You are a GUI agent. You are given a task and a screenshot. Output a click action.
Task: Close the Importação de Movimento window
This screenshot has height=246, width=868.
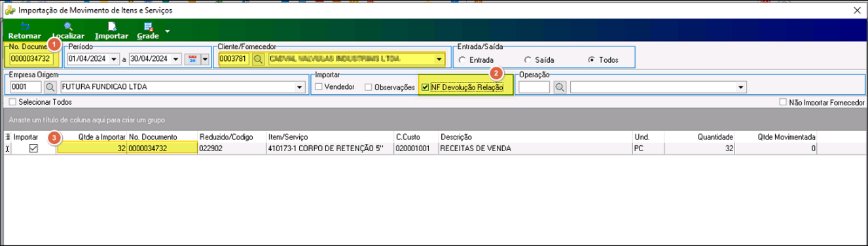(x=857, y=10)
